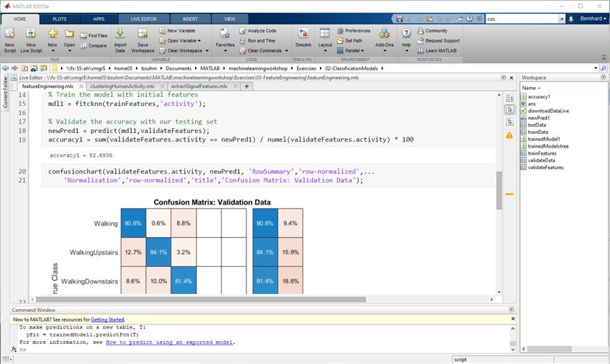This screenshot has width=610, height=364.
Task: Open 'How to predict using an exported model' link
Action: click(x=169, y=342)
